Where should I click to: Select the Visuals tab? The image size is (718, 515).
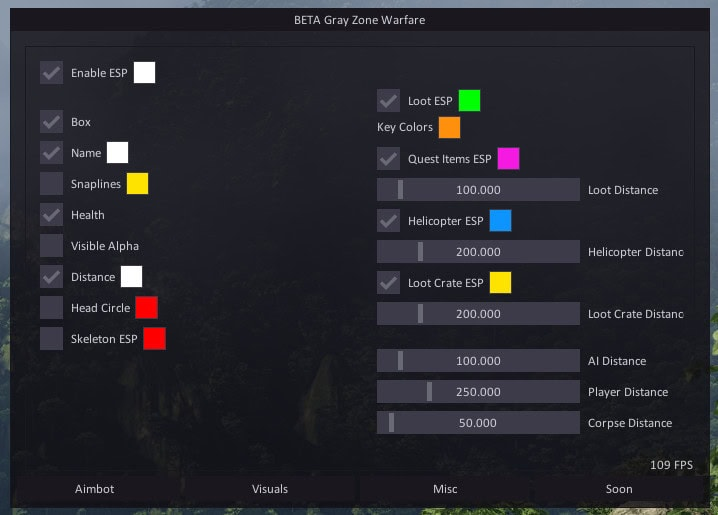point(270,489)
